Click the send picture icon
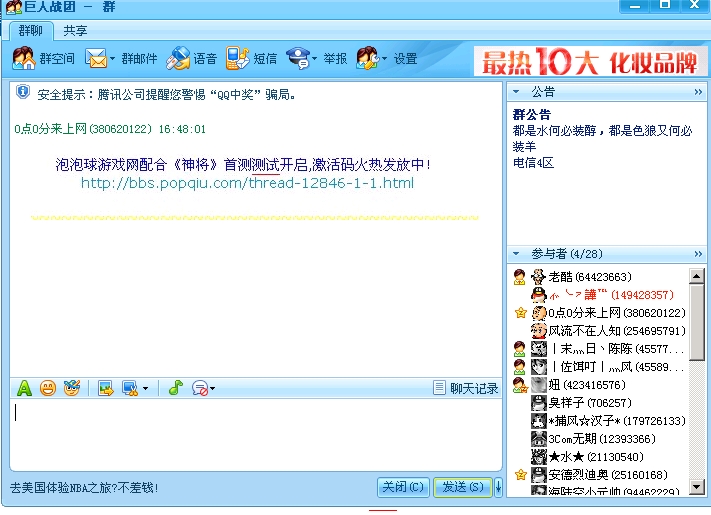The width and height of the screenshot is (711, 515). tap(105, 388)
